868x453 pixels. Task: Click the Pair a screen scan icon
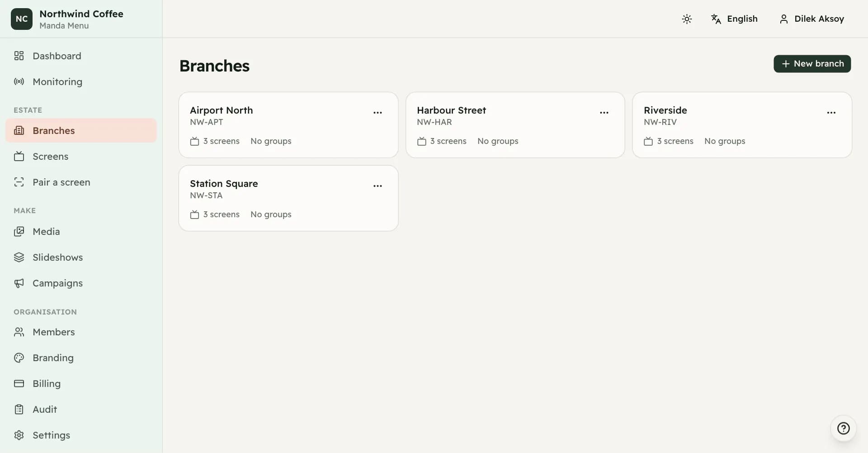pos(19,182)
